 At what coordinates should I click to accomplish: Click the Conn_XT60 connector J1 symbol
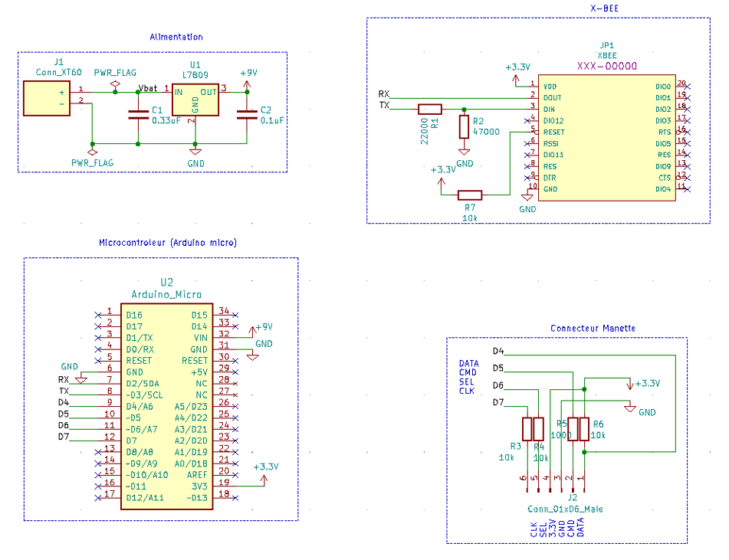[46, 97]
